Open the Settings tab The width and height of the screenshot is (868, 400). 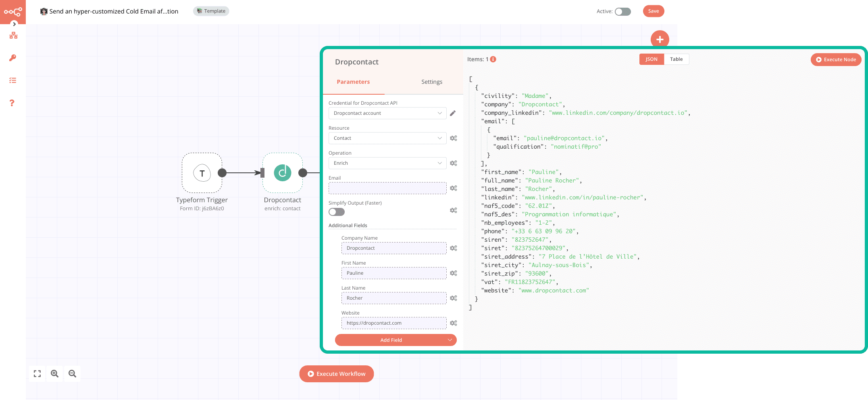point(432,82)
